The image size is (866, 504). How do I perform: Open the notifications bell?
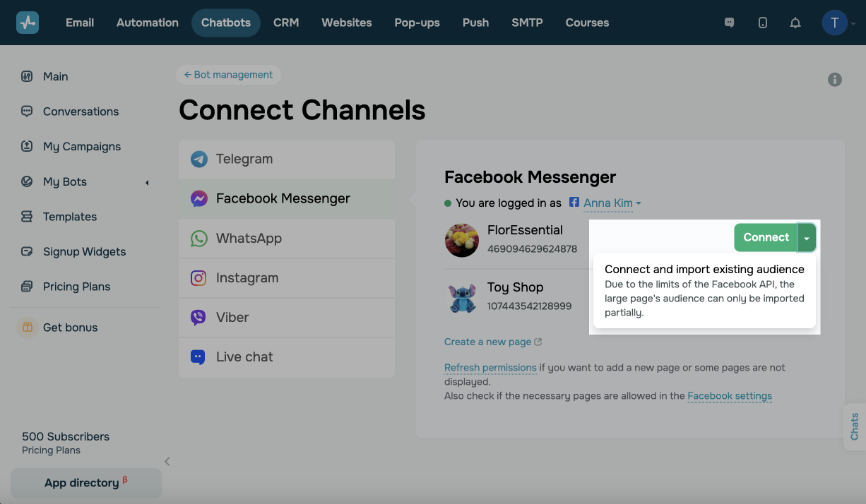point(795,23)
